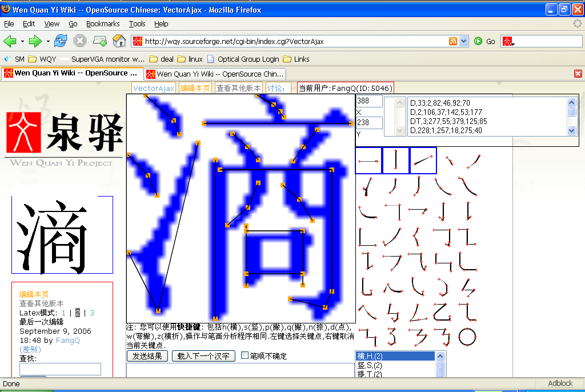The height and width of the screenshot is (392, 585).
Task: Open the Bookmarks menu
Action: coord(103,24)
